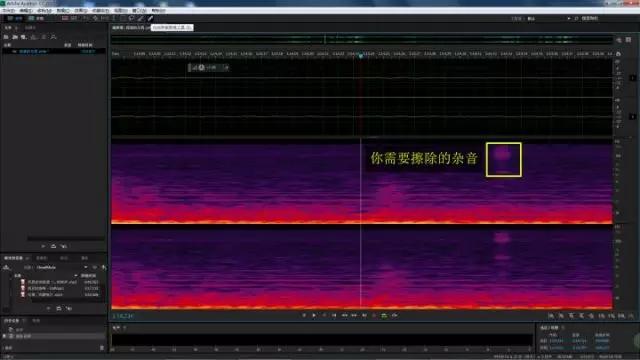Open the first menu in the menu bar

[x=8, y=11]
